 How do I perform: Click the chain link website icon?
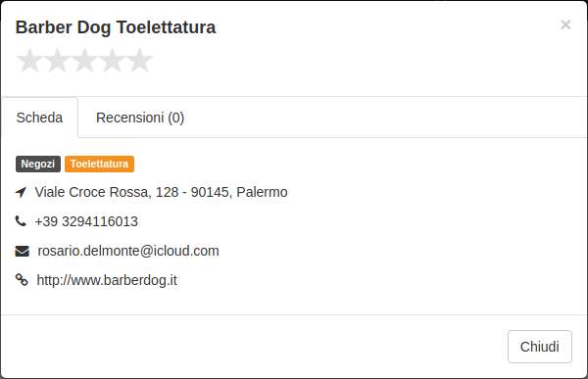[x=22, y=280]
